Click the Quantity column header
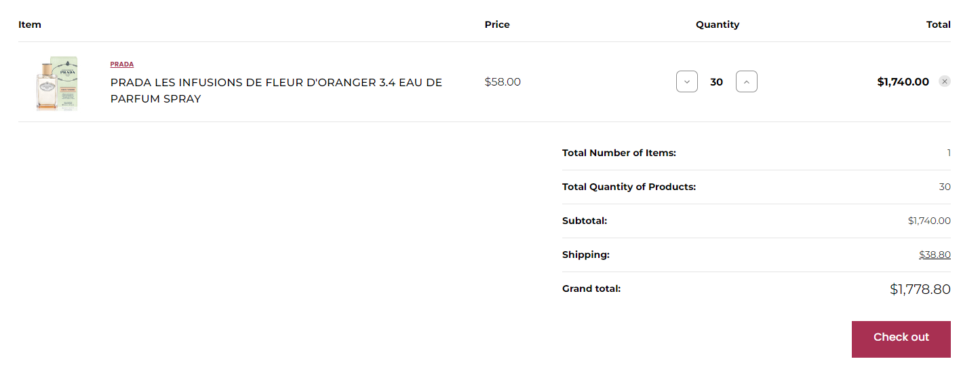Viewport: 980px width, 374px height. [718, 24]
